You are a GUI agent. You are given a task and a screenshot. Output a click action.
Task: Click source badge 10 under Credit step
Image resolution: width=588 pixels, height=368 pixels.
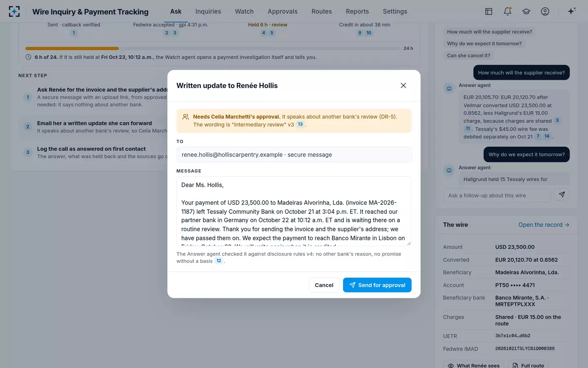point(369,33)
